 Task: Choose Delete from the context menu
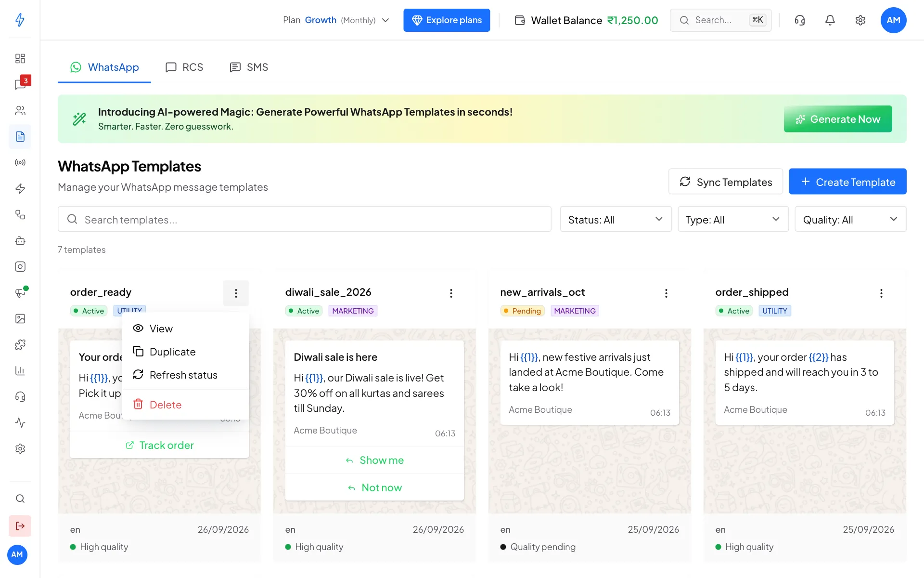(x=186, y=405)
